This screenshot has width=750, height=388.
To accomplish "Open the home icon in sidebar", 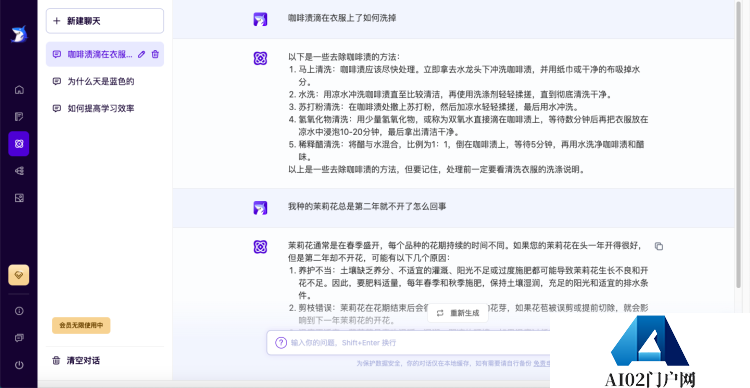I will [x=19, y=89].
